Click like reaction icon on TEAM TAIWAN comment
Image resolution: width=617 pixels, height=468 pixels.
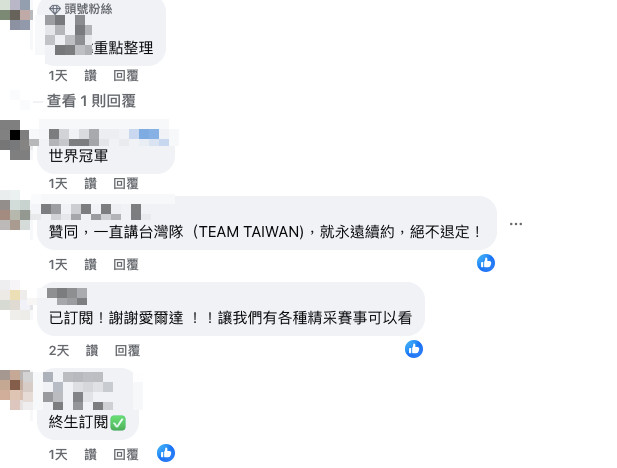pos(486,263)
